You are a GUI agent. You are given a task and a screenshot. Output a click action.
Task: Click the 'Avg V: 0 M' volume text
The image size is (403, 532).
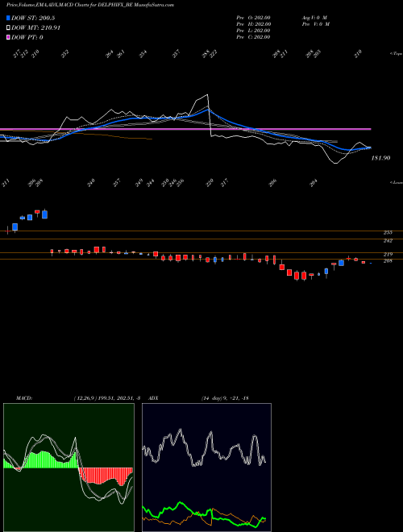314,18
